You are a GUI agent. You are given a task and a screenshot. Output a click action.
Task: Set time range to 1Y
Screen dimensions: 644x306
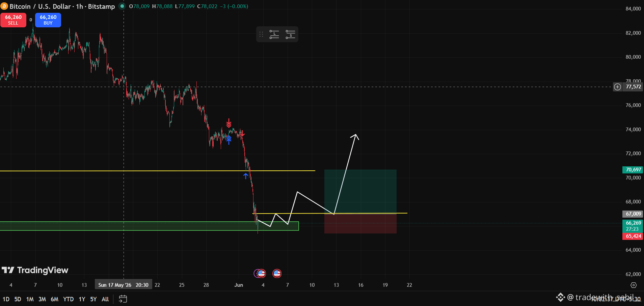[82, 299]
